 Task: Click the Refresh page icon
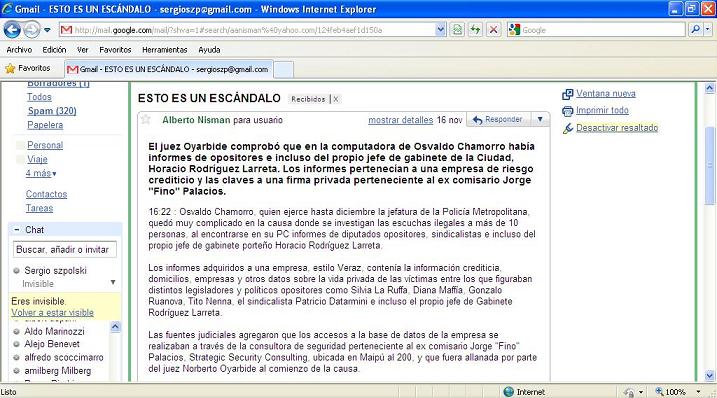[x=476, y=30]
